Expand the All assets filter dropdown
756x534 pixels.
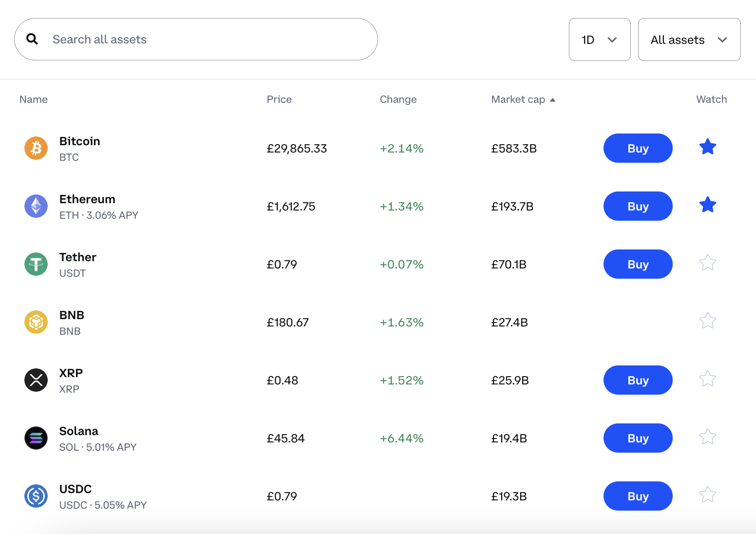coord(689,39)
